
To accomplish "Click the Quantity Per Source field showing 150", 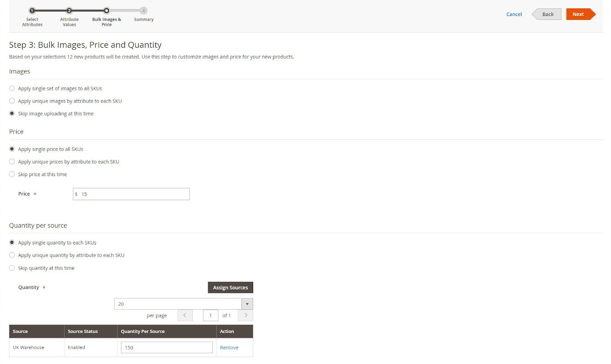I will tap(166, 347).
